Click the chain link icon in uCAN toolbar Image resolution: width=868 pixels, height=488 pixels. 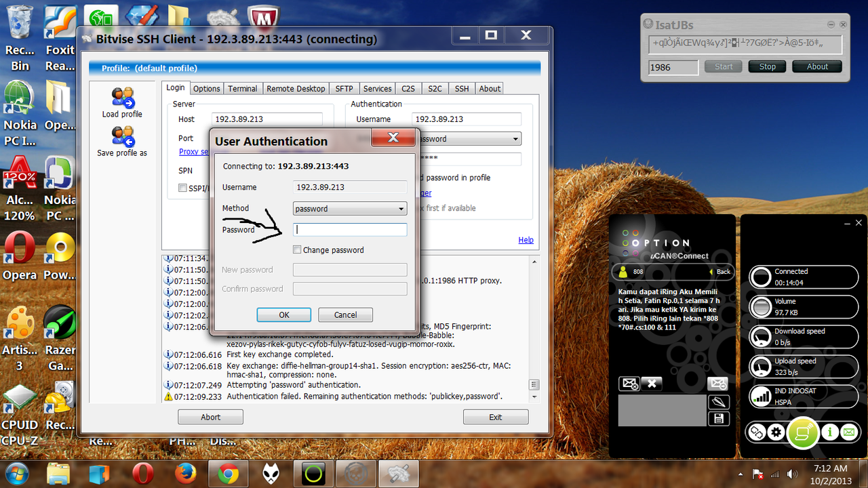(x=757, y=432)
